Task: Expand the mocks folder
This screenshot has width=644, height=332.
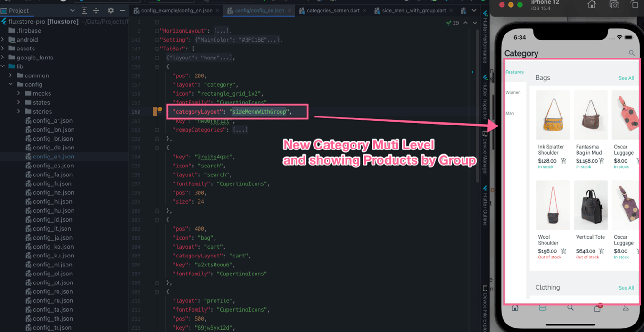Action: (19, 93)
